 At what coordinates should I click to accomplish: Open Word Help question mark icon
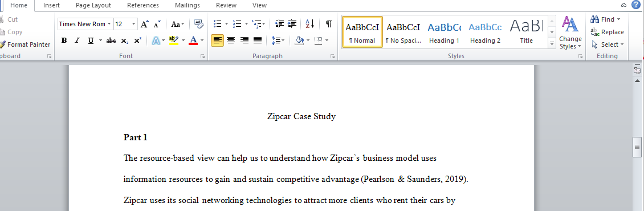635,5
